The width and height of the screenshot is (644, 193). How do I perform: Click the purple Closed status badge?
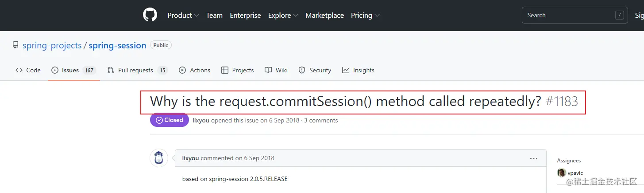(170, 120)
